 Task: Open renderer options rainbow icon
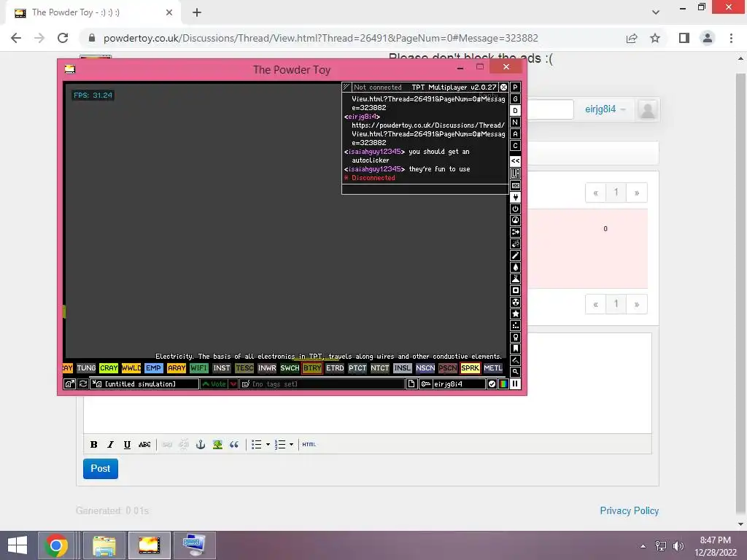click(x=503, y=384)
